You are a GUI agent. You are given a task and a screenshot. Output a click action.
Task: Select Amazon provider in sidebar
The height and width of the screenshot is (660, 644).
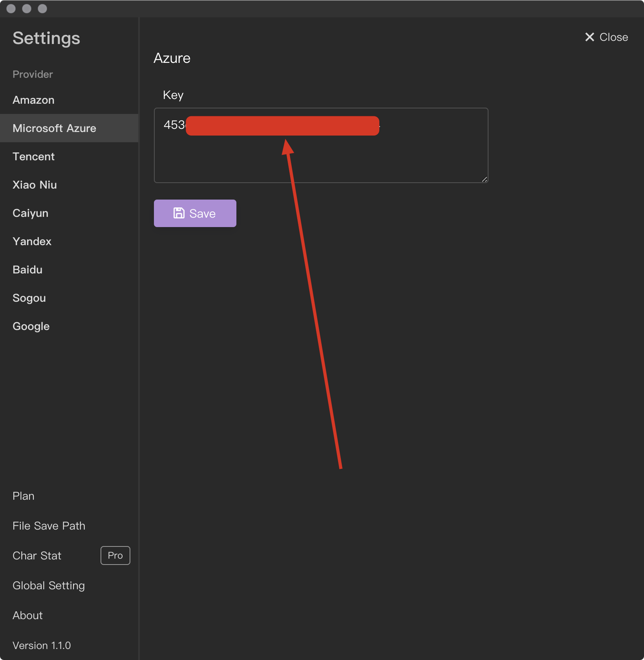(x=34, y=100)
